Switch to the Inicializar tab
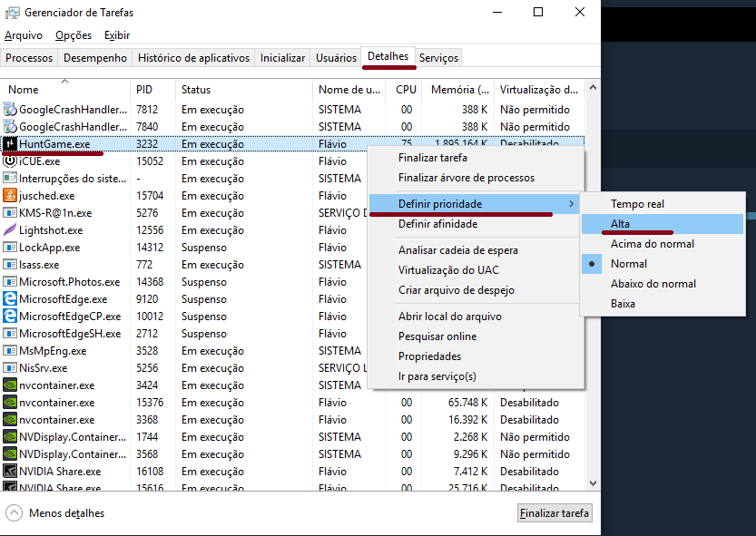Viewport: 756px width, 536px height. coord(282,58)
